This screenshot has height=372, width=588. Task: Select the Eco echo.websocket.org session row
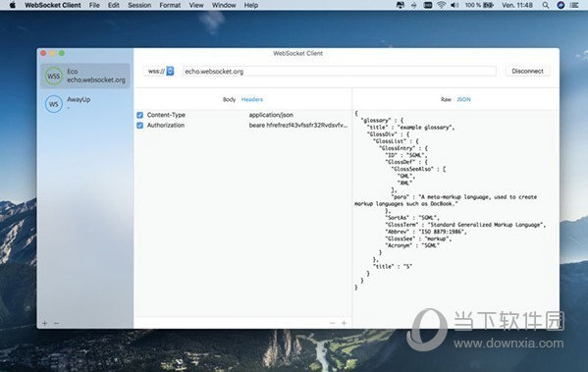click(85, 76)
